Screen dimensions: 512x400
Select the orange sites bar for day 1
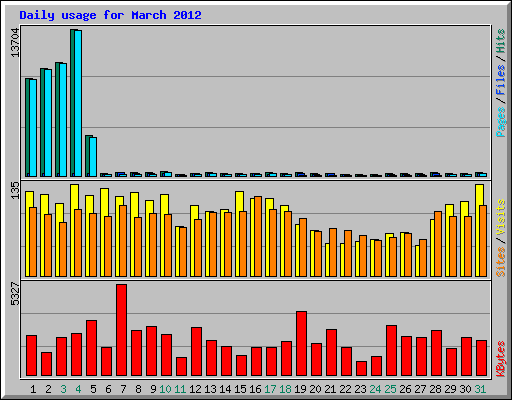(33, 242)
